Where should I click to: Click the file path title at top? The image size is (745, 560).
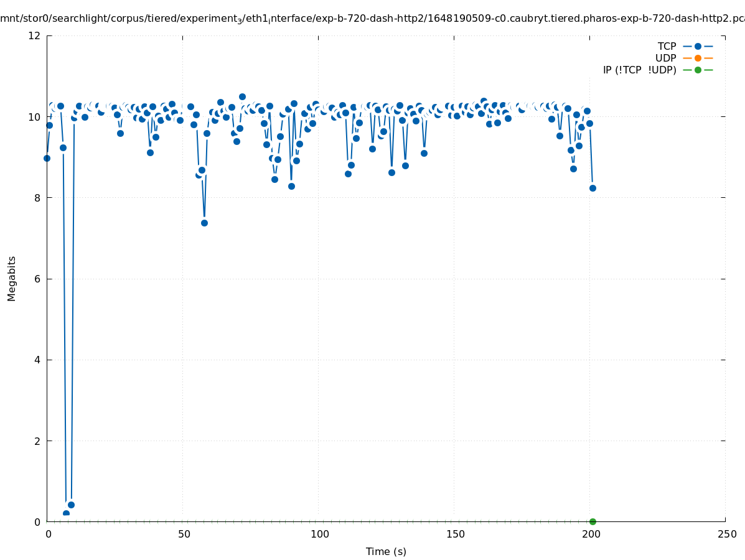point(372,19)
